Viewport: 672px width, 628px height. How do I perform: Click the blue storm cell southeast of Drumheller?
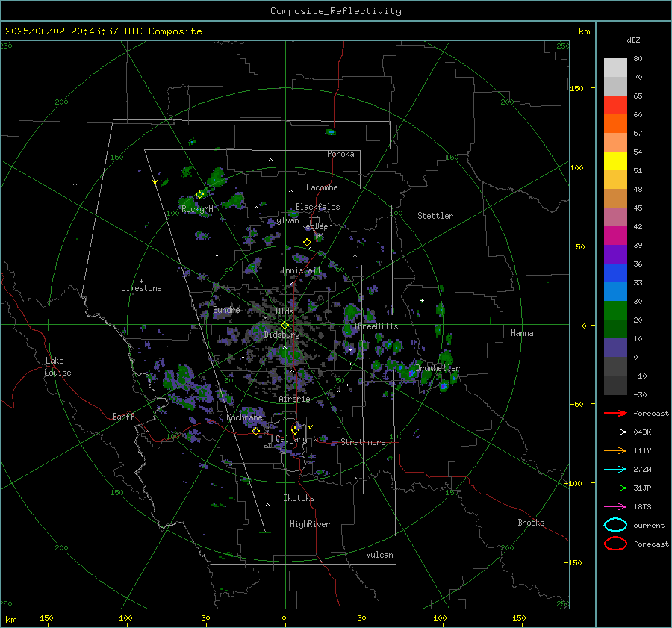[444, 386]
